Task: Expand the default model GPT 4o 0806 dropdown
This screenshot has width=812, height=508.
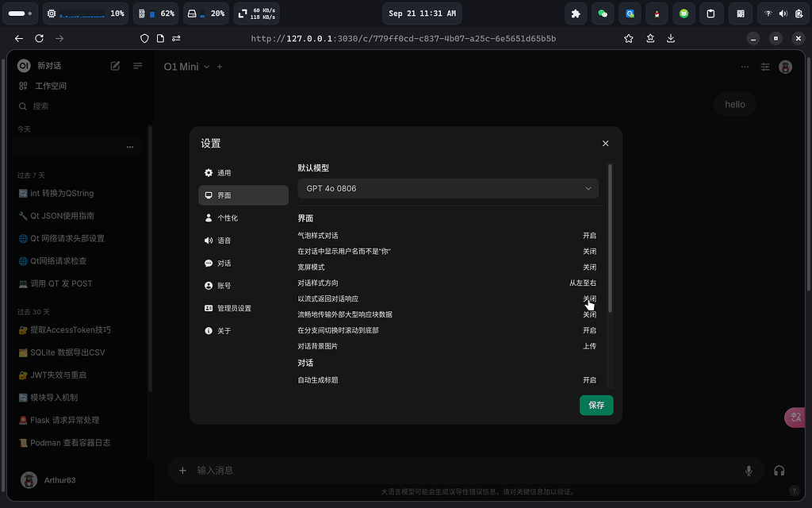Action: (x=448, y=189)
